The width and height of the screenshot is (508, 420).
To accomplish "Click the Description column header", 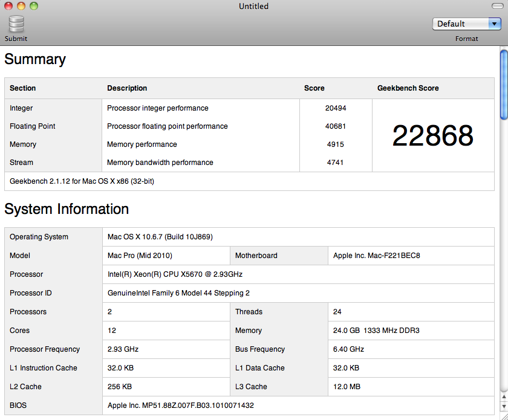I will click(127, 88).
